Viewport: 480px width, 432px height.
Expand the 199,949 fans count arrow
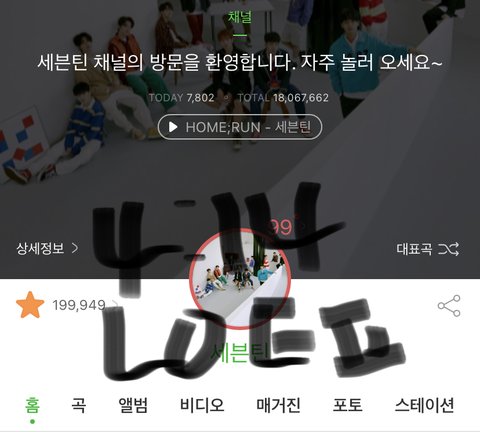pos(115,305)
